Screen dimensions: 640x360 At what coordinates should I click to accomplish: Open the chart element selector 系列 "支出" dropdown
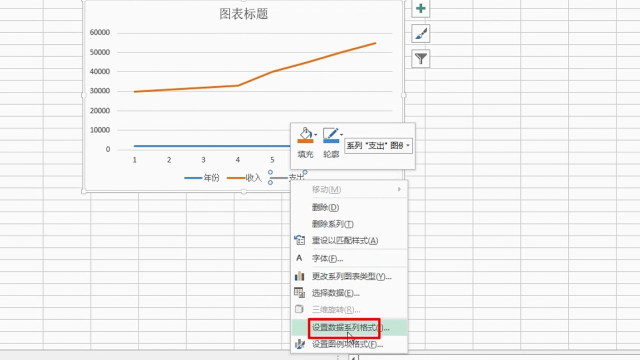pos(378,146)
